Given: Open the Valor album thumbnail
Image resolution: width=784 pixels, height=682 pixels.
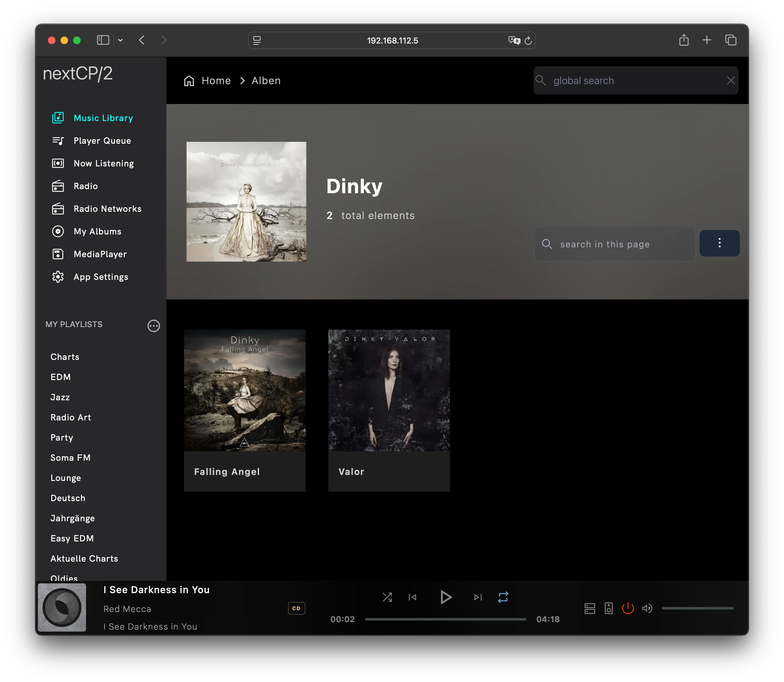Looking at the screenshot, I should [x=389, y=390].
